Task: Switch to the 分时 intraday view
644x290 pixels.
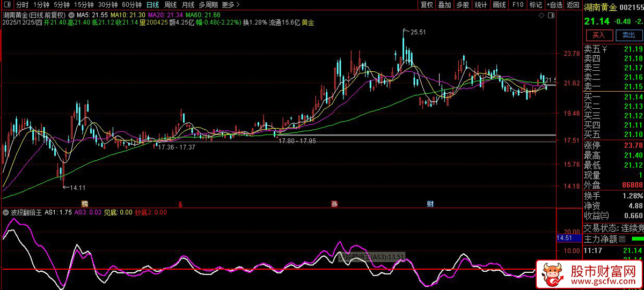Action: (22, 5)
